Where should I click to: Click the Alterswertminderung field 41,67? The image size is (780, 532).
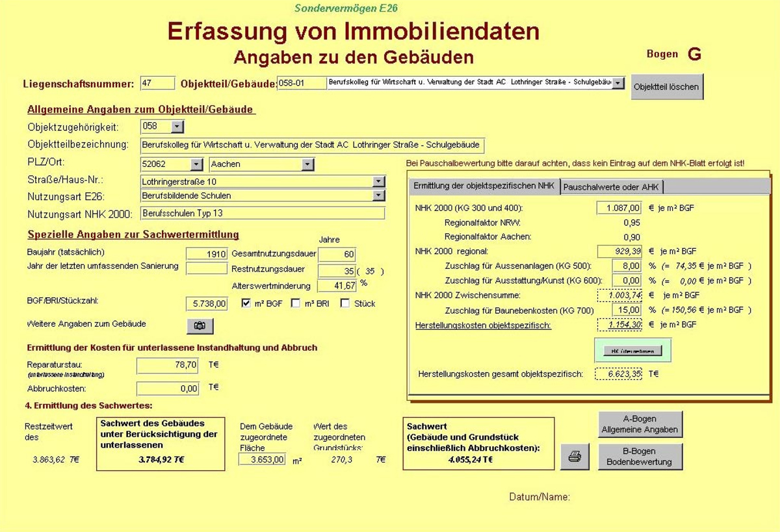(x=337, y=285)
